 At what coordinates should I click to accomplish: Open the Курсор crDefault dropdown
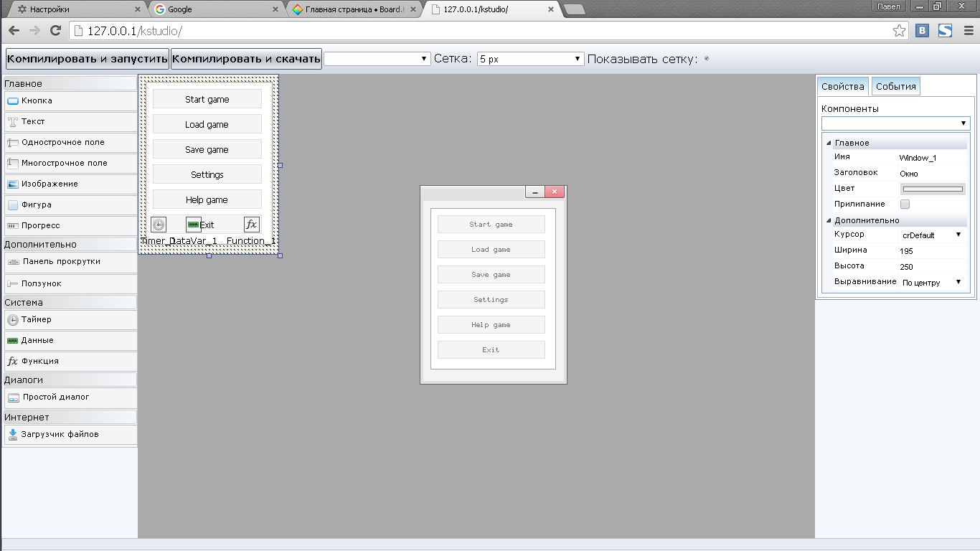(932, 235)
